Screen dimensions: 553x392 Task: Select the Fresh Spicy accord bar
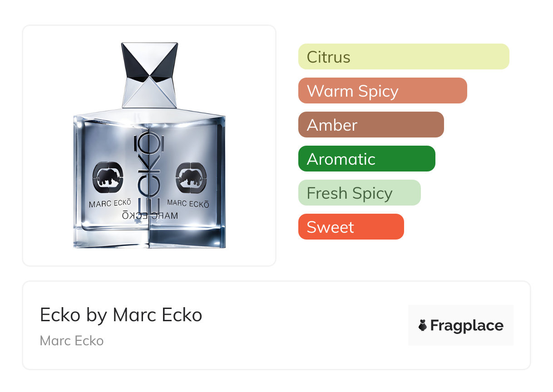(x=360, y=193)
